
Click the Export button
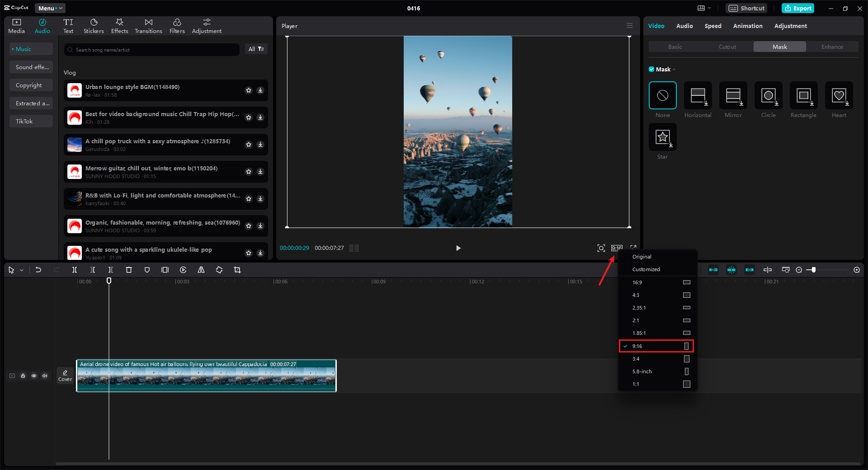[x=798, y=8]
